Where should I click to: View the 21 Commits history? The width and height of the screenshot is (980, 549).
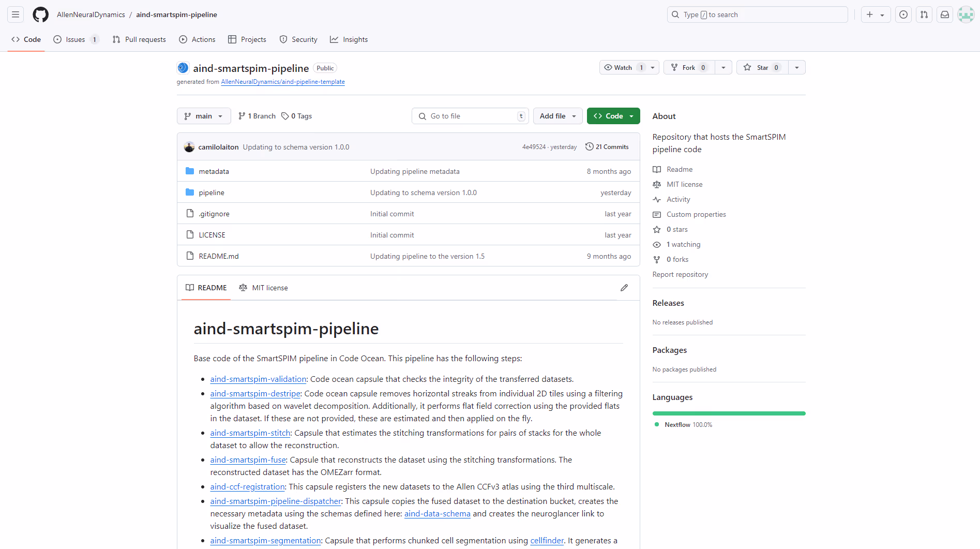(607, 147)
